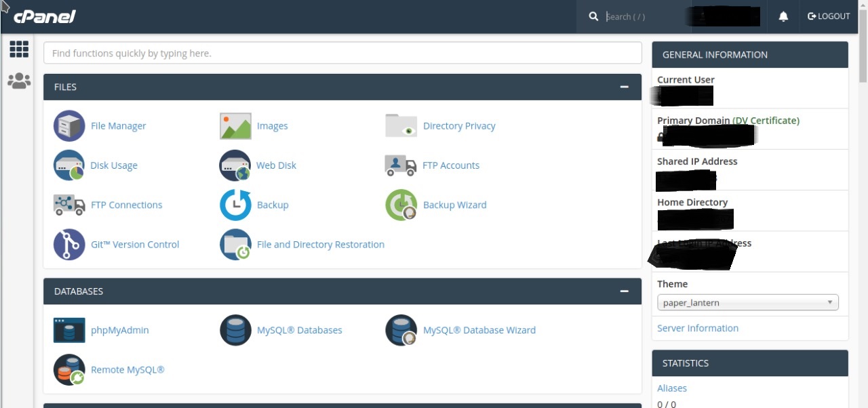Open the Remote MySQL icon
Image resolution: width=868 pixels, height=408 pixels.
69,370
